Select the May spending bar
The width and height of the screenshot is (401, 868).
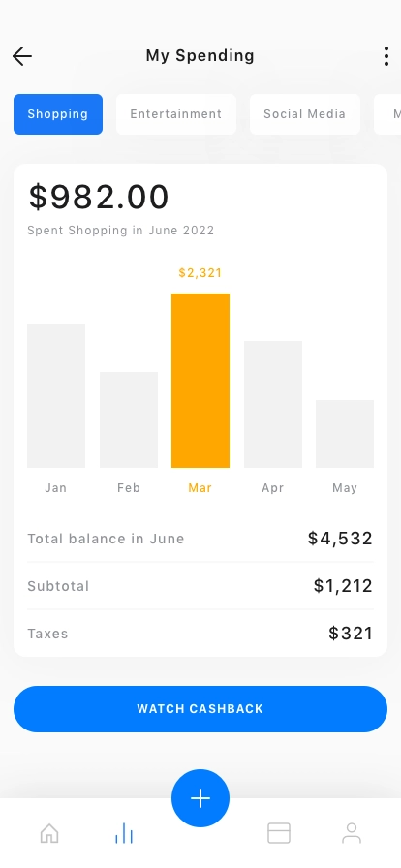click(x=345, y=433)
